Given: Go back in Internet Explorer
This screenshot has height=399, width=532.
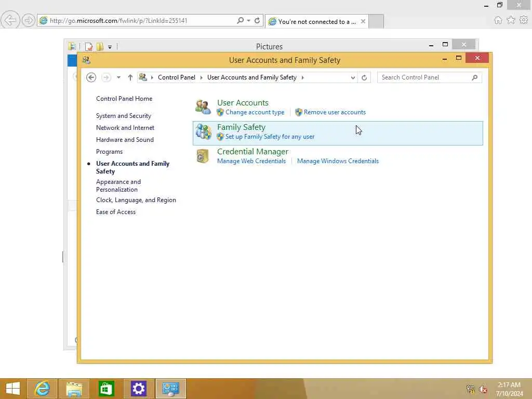Looking at the screenshot, I should point(10,20).
